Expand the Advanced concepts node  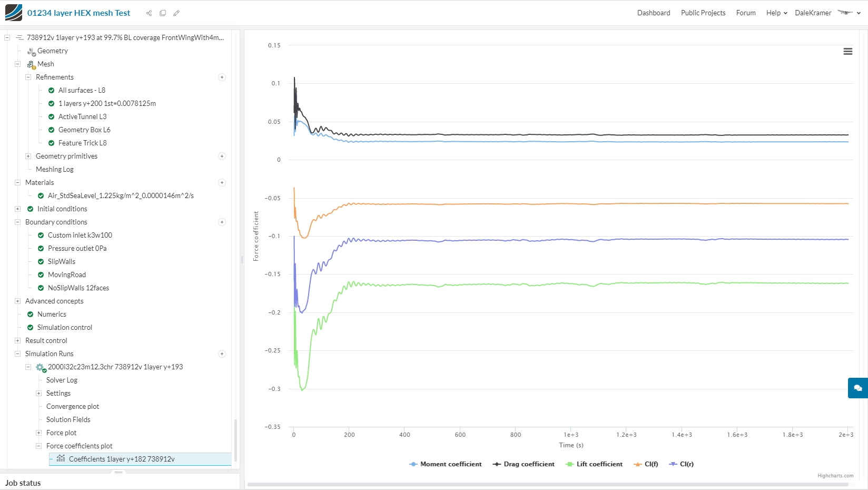[x=17, y=301]
